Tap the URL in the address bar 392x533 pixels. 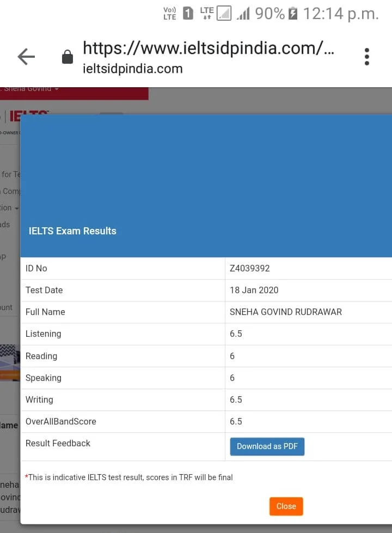tap(208, 49)
